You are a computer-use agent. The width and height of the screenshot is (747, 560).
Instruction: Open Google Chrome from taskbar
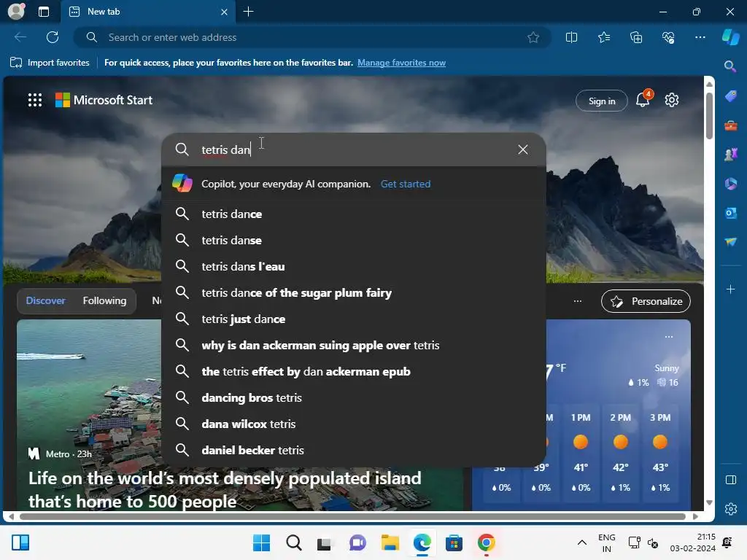tap(486, 542)
